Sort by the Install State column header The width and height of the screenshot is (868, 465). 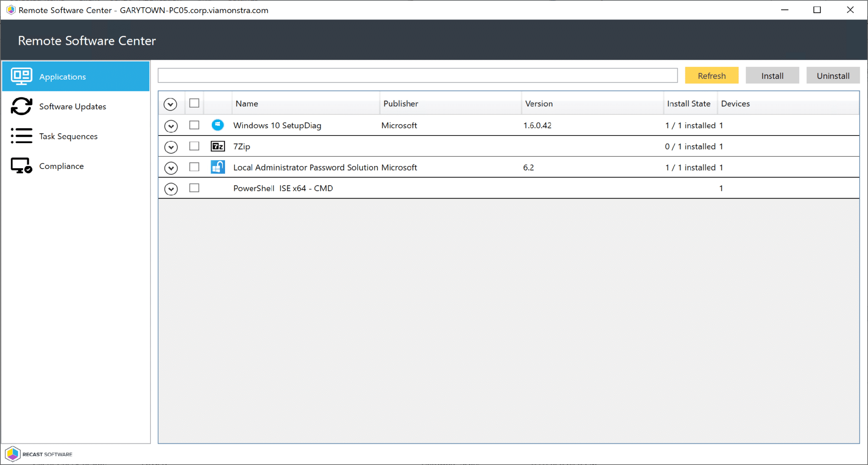(x=690, y=103)
